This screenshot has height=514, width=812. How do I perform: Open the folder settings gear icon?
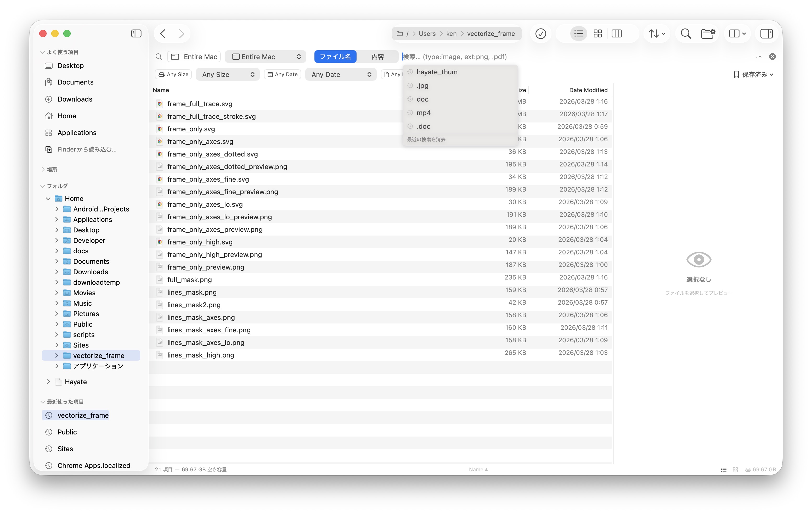[708, 33]
